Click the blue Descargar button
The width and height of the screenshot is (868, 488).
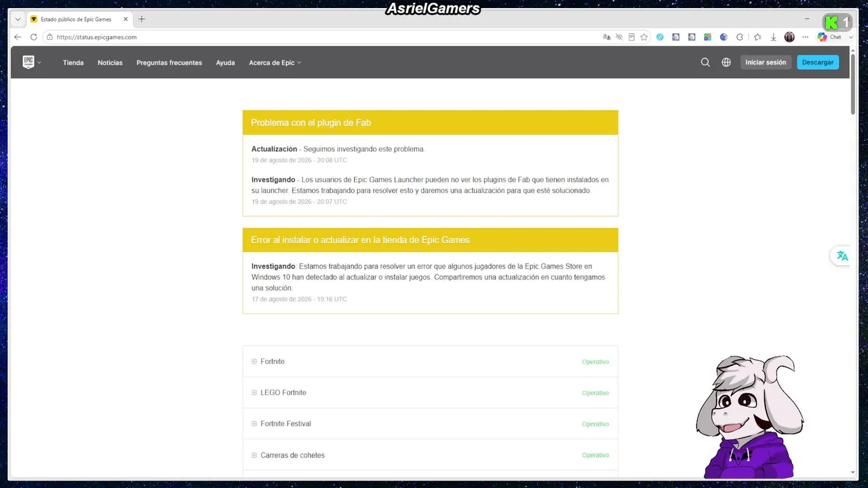click(x=818, y=62)
